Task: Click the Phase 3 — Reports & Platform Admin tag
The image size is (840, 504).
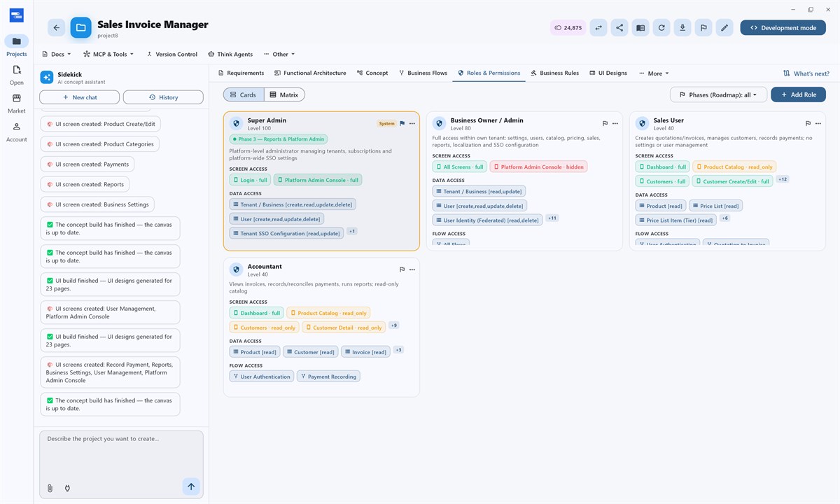Action: pyautogui.click(x=279, y=139)
